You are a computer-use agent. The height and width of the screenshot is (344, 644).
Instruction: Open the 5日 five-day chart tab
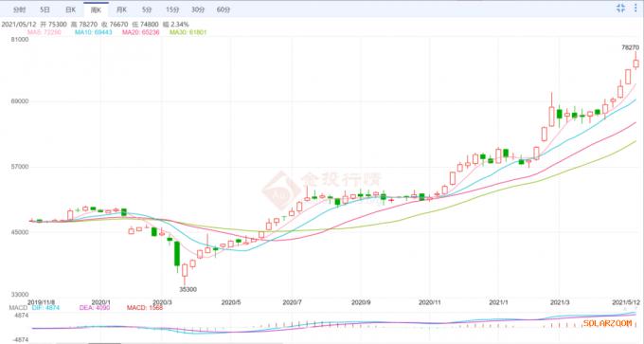45,9
